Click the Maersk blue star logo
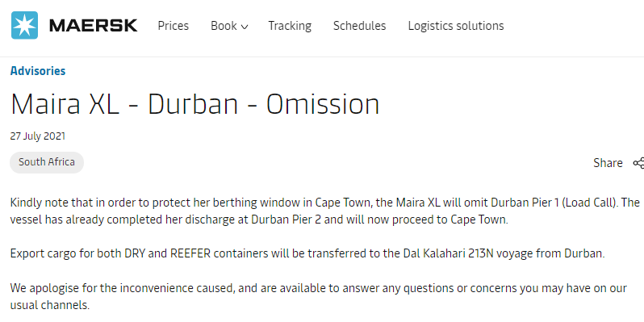Image resolution: width=644 pixels, height=322 pixels. coord(25,26)
